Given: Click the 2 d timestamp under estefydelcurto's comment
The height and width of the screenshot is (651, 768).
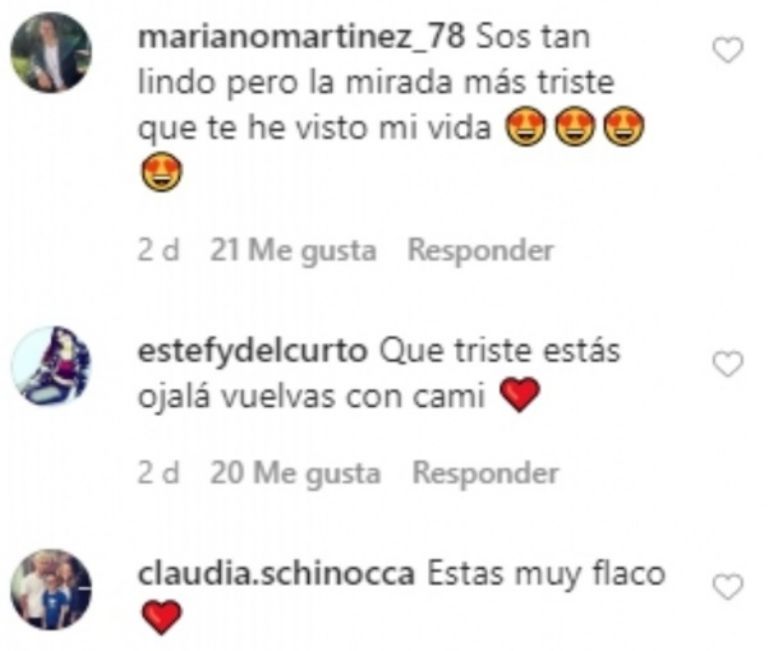Looking at the screenshot, I should pyautogui.click(x=158, y=473).
